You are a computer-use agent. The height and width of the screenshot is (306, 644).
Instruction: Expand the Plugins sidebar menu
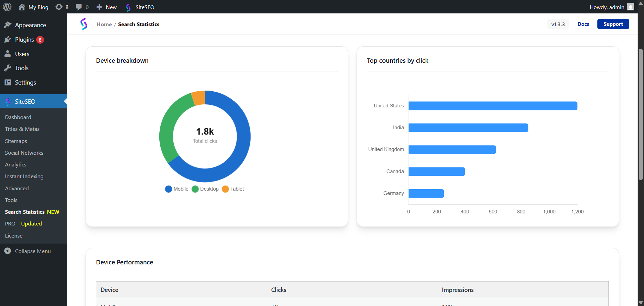(x=24, y=40)
